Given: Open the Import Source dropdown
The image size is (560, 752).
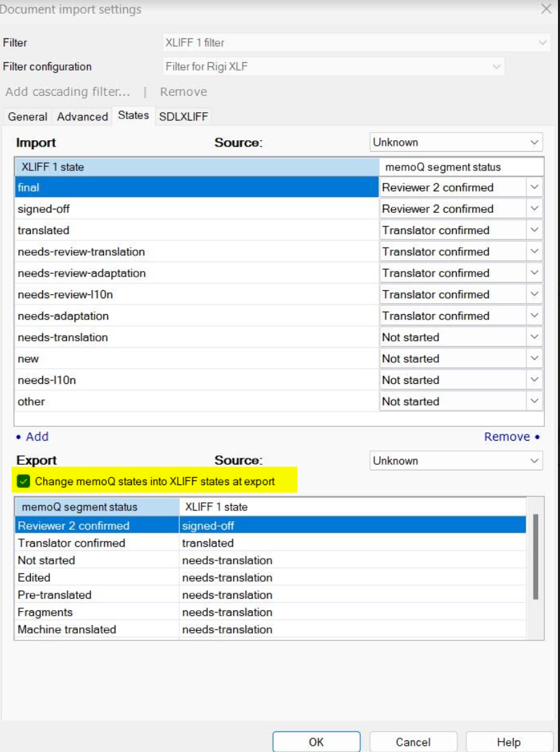Looking at the screenshot, I should pyautogui.click(x=455, y=142).
